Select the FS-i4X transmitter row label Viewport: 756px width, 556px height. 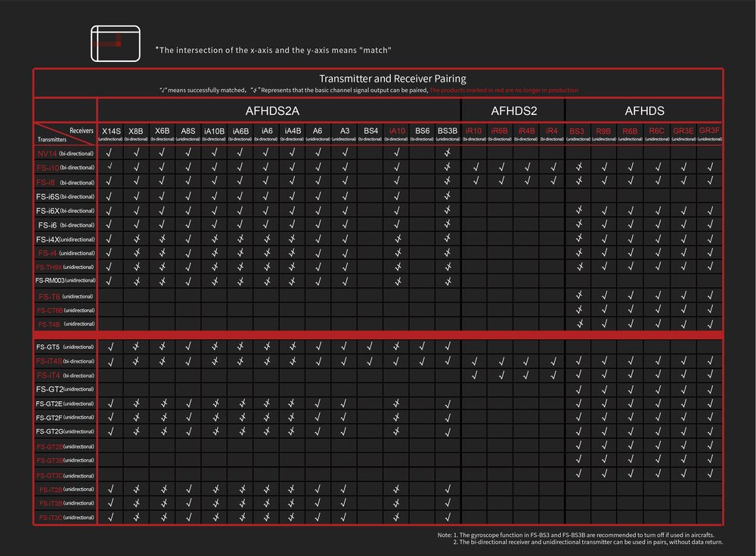coord(65,239)
